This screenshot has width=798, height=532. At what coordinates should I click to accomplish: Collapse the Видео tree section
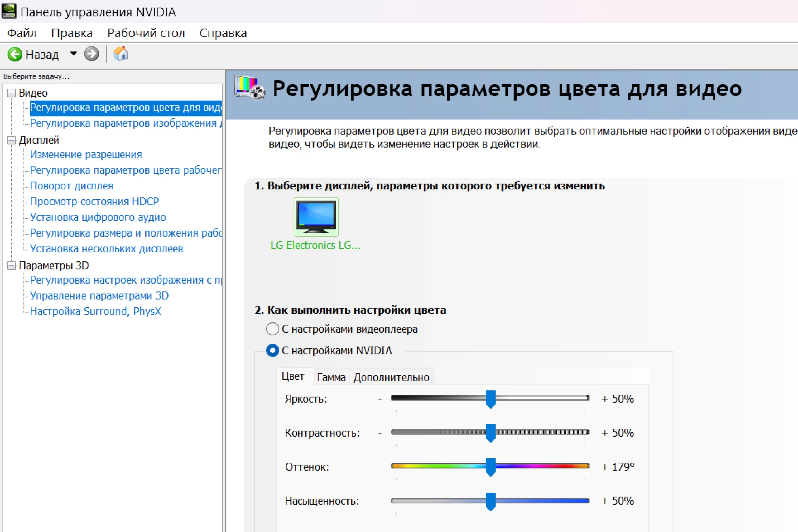pos(12,93)
